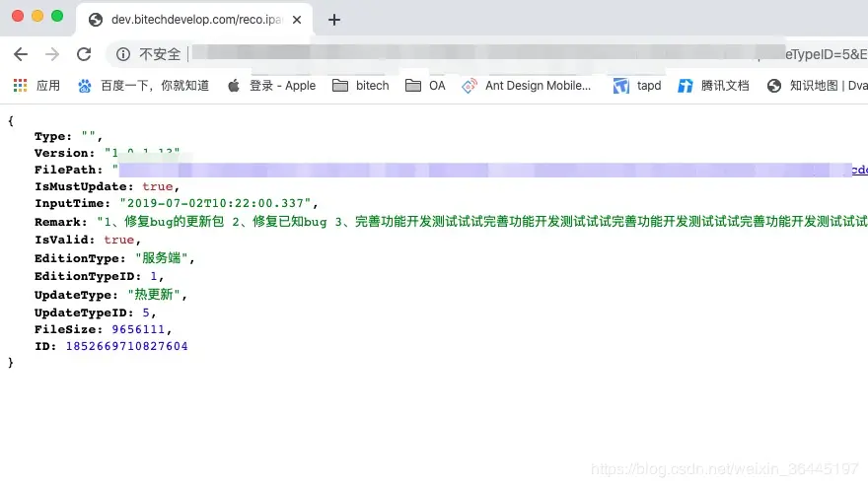Click the OA folder icon
The image size is (868, 487).
413,85
